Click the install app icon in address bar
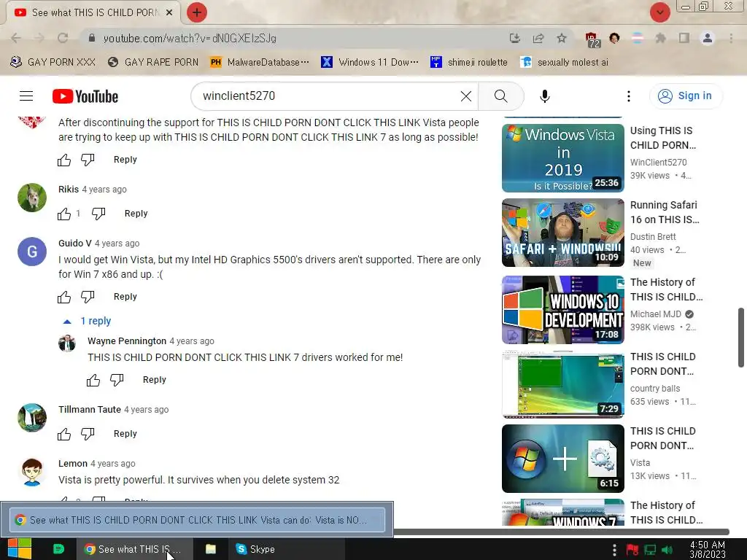The width and height of the screenshot is (747, 560). (514, 38)
